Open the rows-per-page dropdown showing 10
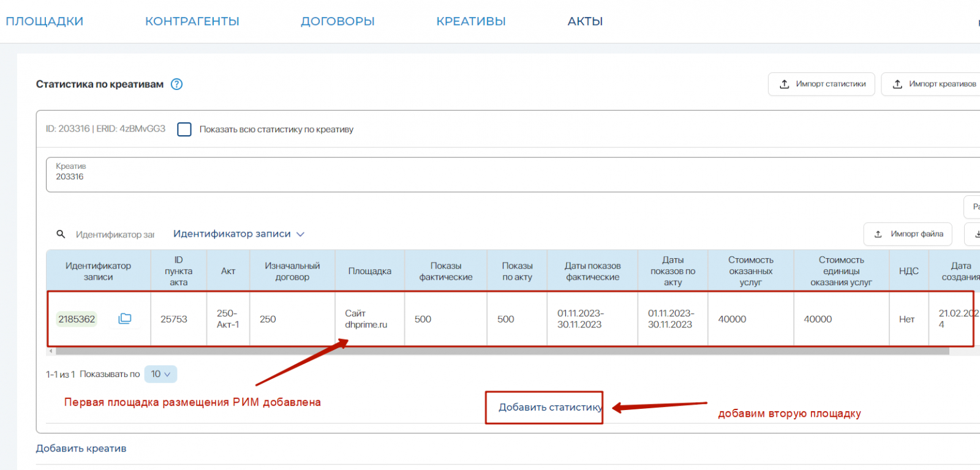 pyautogui.click(x=160, y=374)
